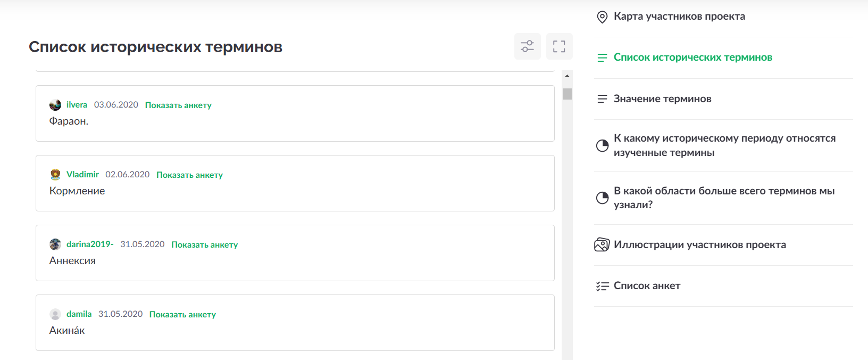Image resolution: width=868 pixels, height=360 pixels.
Task: Open Значение терминов section
Action: (662, 99)
